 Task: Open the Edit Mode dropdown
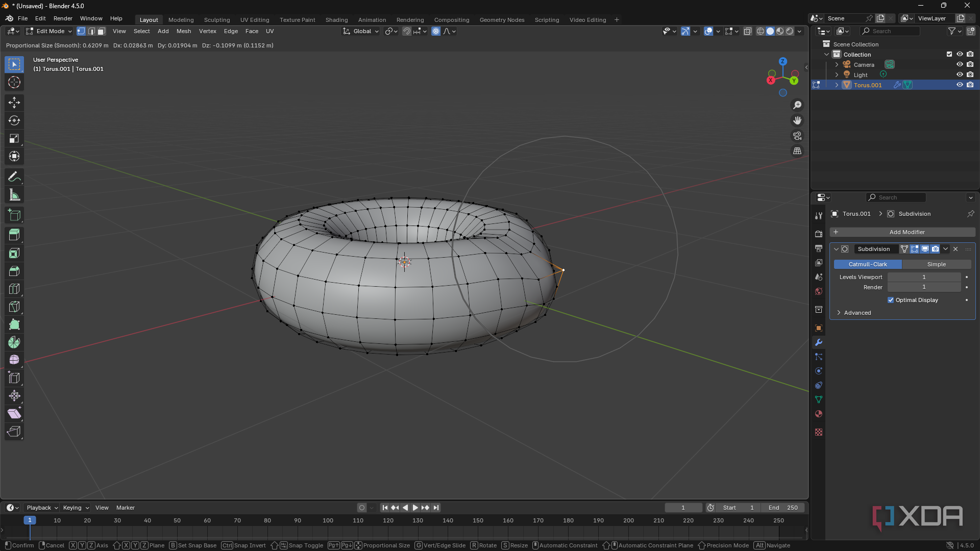point(49,31)
